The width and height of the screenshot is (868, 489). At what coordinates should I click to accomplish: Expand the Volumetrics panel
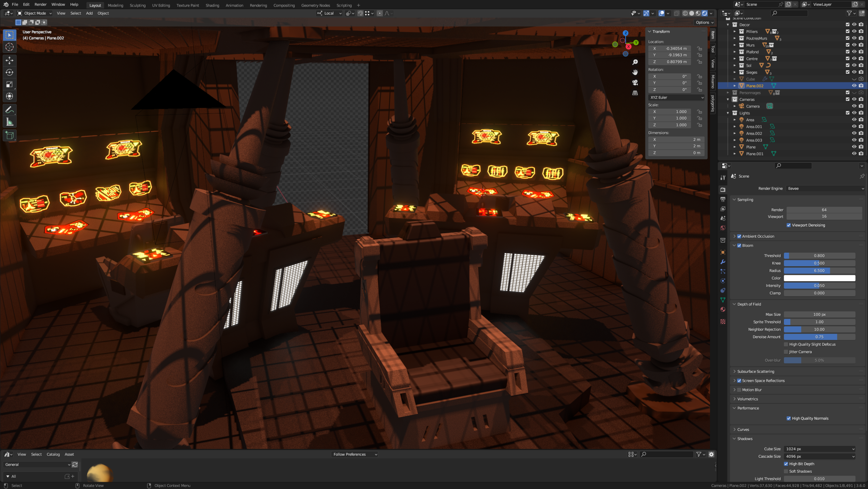[x=748, y=399]
